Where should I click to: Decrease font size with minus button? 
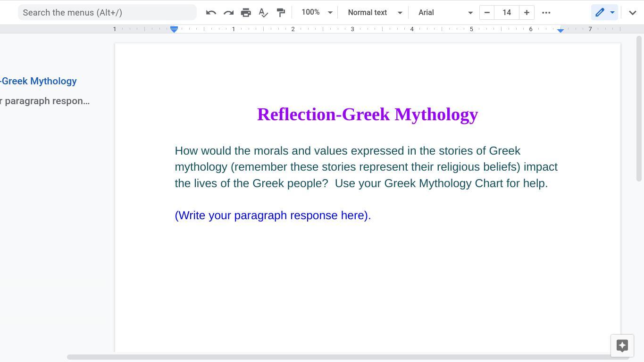487,13
